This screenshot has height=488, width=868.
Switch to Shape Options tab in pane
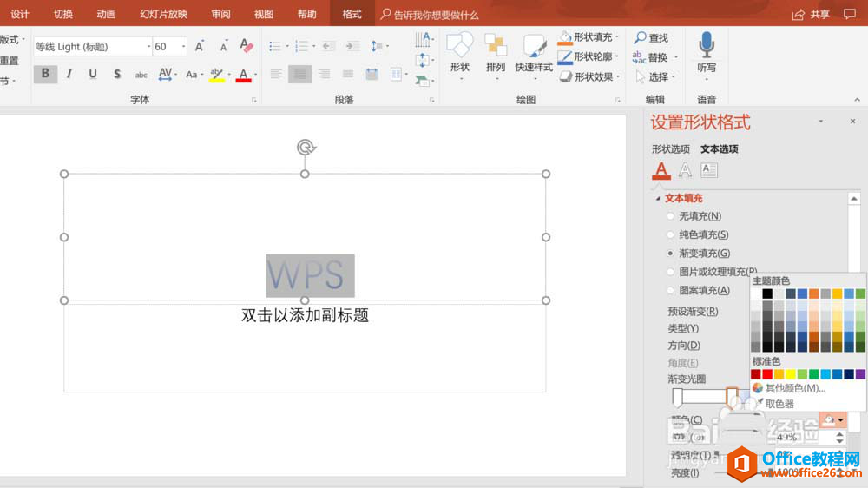pyautogui.click(x=670, y=149)
